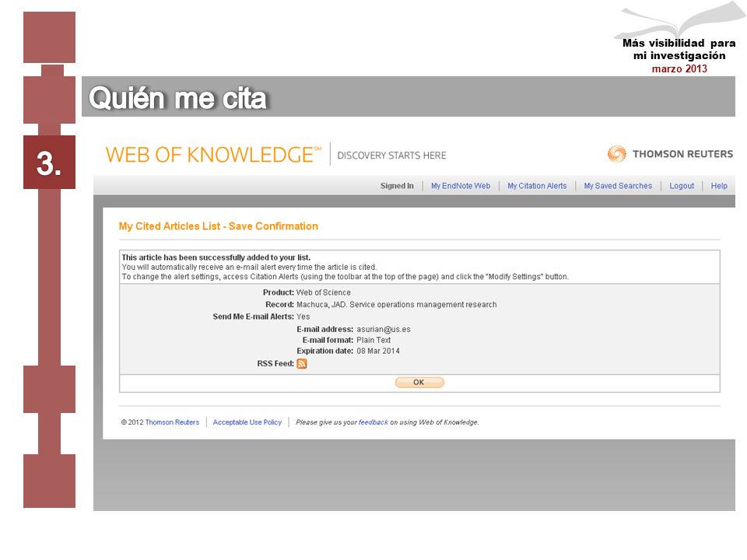747x560 pixels.
Task: Click the email address asurian@us.es
Action: [x=384, y=329]
